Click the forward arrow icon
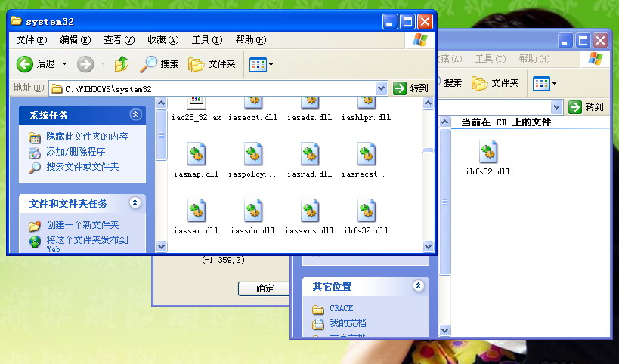The height and width of the screenshot is (364, 619). (x=85, y=64)
